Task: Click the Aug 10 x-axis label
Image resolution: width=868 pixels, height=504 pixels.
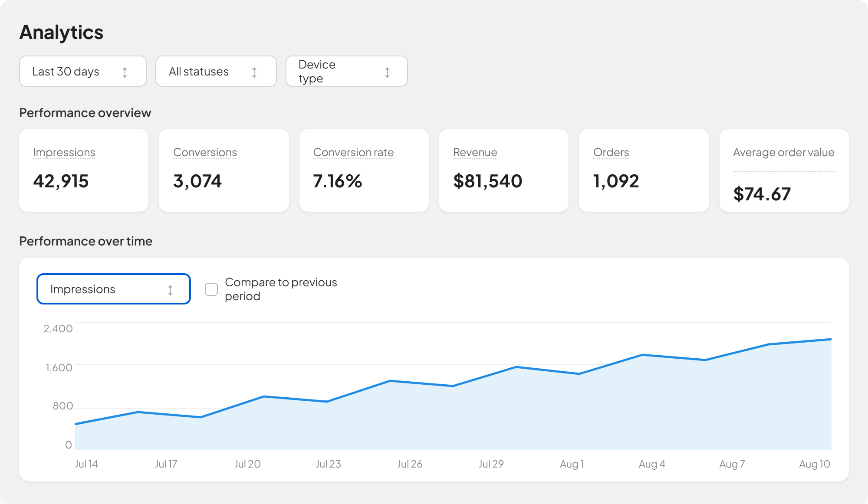Action: (815, 464)
